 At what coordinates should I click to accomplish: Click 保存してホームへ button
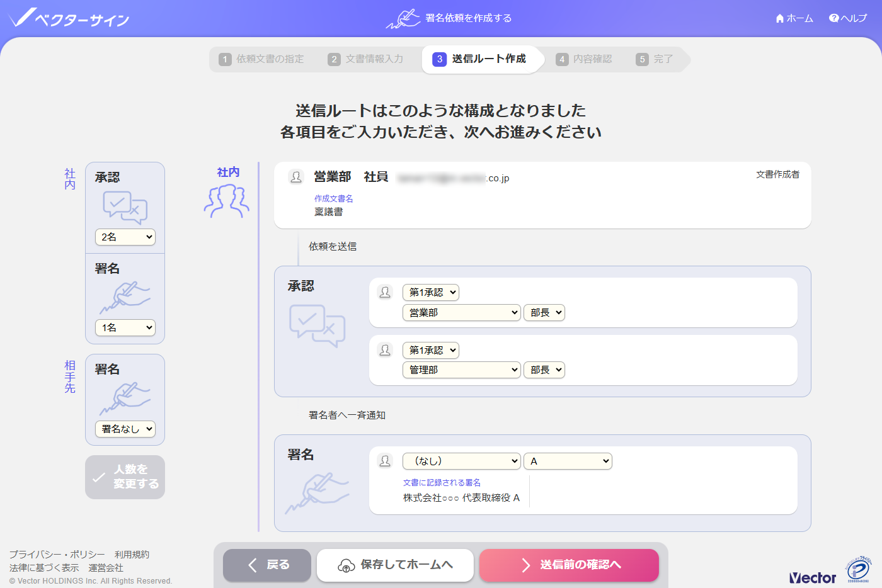click(x=395, y=565)
